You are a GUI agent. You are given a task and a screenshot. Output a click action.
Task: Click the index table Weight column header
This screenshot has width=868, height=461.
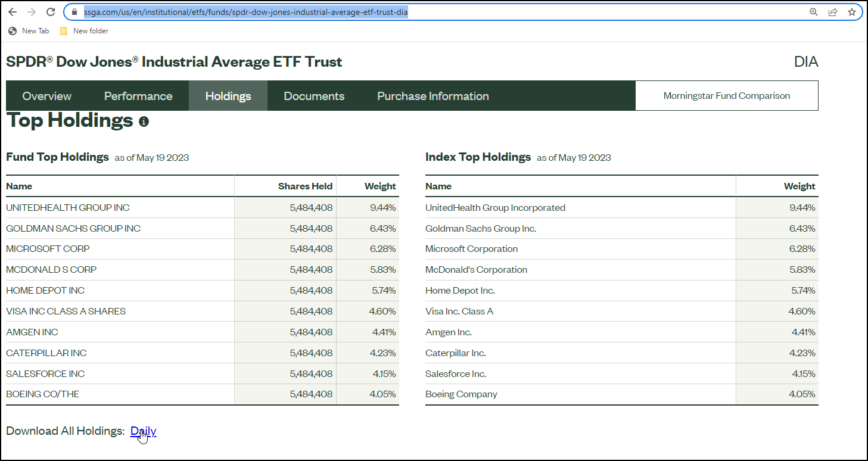click(x=799, y=186)
